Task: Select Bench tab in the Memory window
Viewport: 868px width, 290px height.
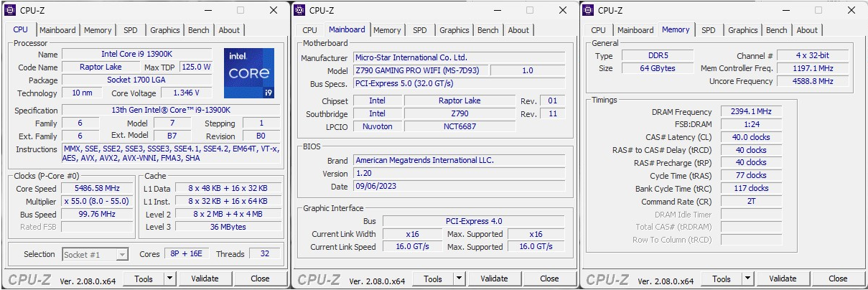Action: [x=776, y=30]
